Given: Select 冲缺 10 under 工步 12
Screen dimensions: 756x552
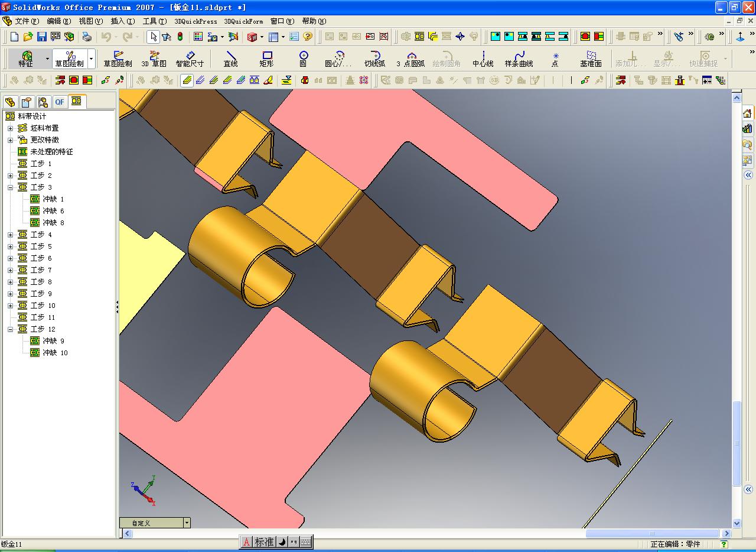Looking at the screenshot, I should (55, 353).
